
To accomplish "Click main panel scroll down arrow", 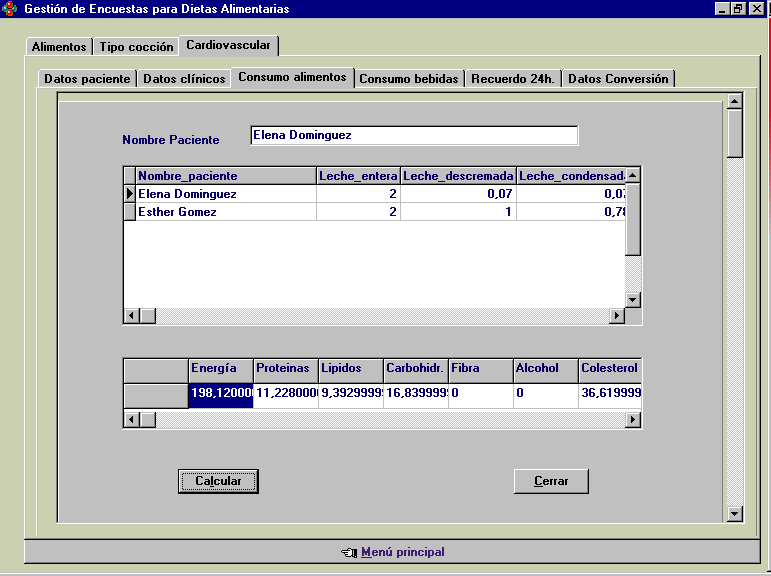I will pyautogui.click(x=735, y=513).
